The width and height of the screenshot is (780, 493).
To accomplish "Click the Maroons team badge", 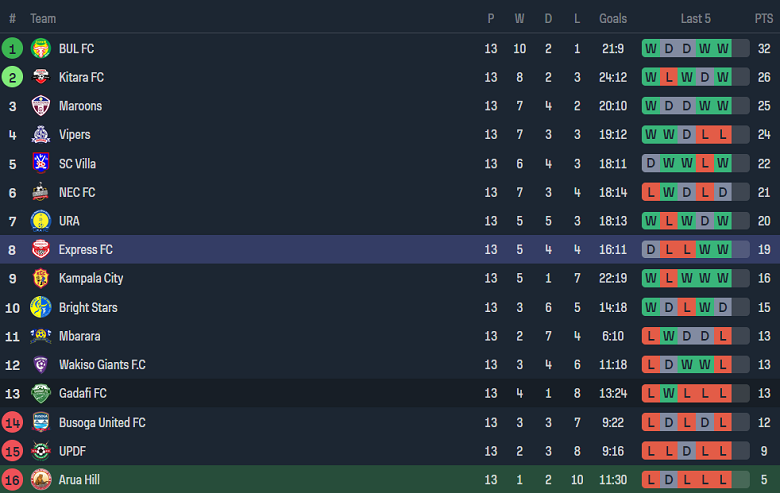I will coord(41,106).
